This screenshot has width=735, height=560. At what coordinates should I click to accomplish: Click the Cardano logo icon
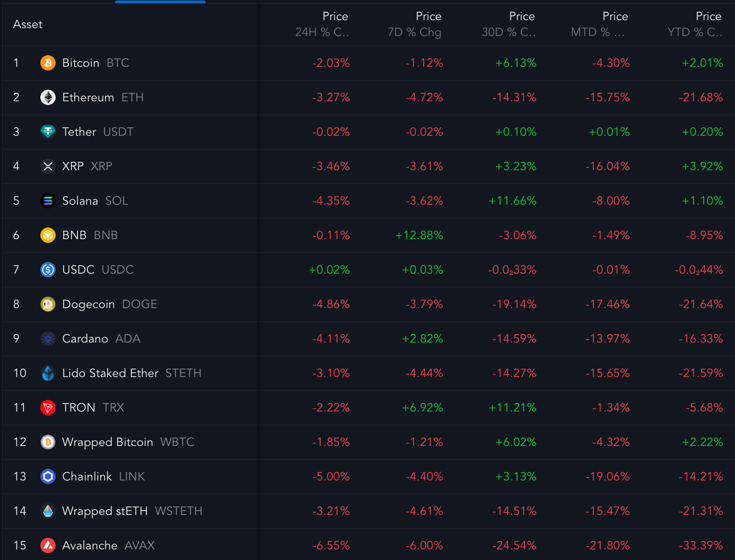(x=48, y=339)
